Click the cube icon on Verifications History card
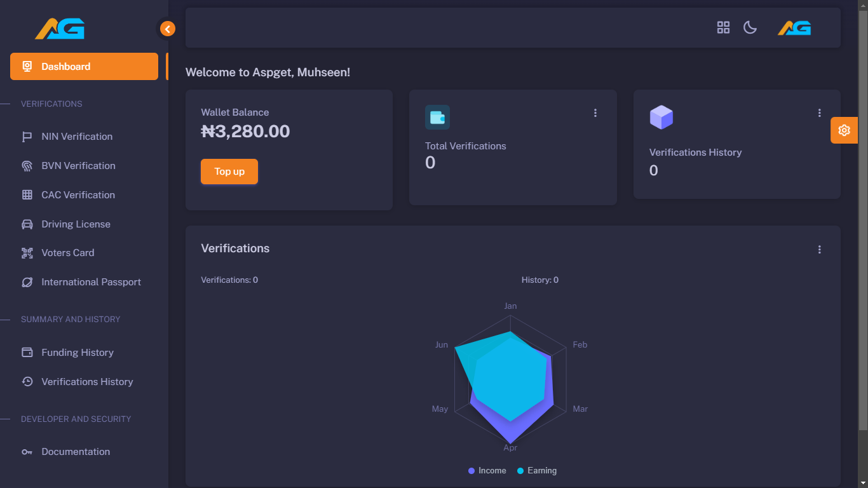The width and height of the screenshot is (868, 488). click(x=661, y=118)
